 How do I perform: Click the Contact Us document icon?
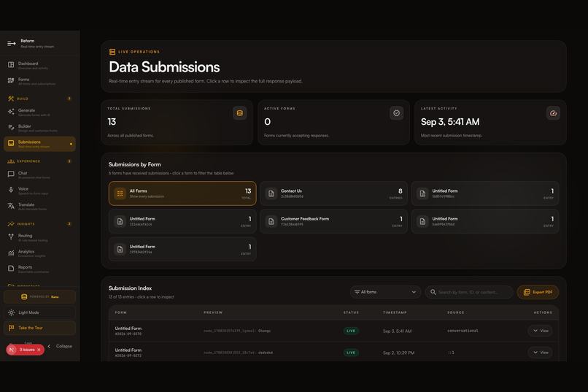pos(271,193)
